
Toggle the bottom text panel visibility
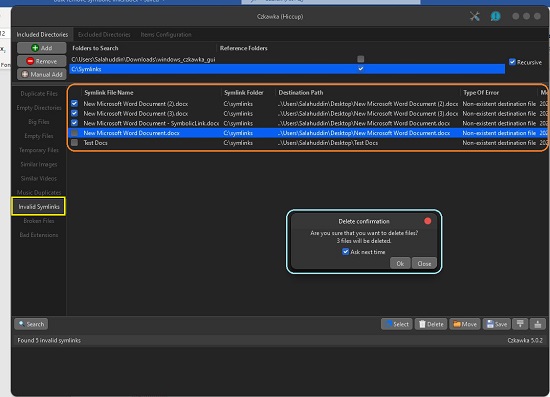pos(537,324)
